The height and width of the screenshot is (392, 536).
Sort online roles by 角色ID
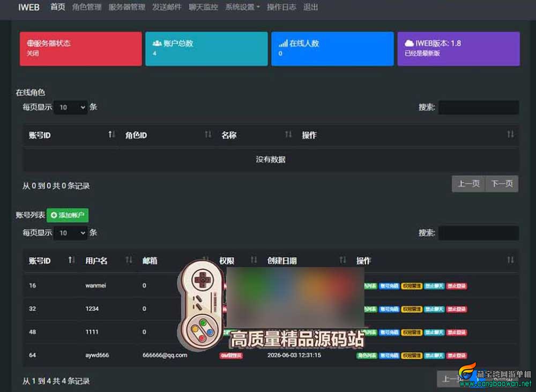coord(167,135)
